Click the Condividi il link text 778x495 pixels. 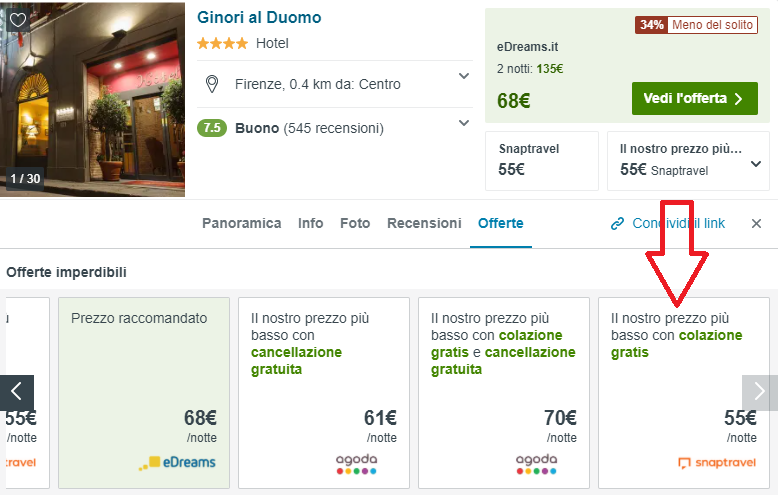[x=678, y=223]
